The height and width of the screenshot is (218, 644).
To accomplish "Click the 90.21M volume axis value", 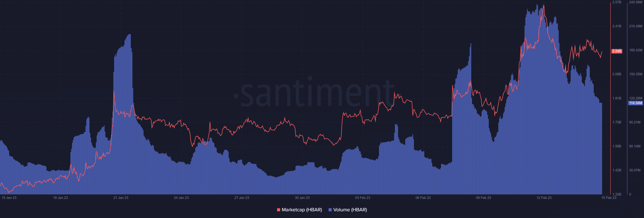I will (635, 122).
